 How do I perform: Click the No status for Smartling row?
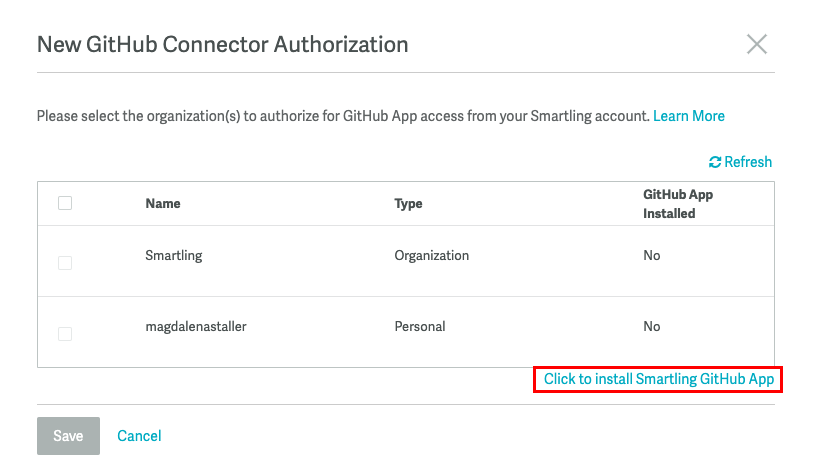652,255
